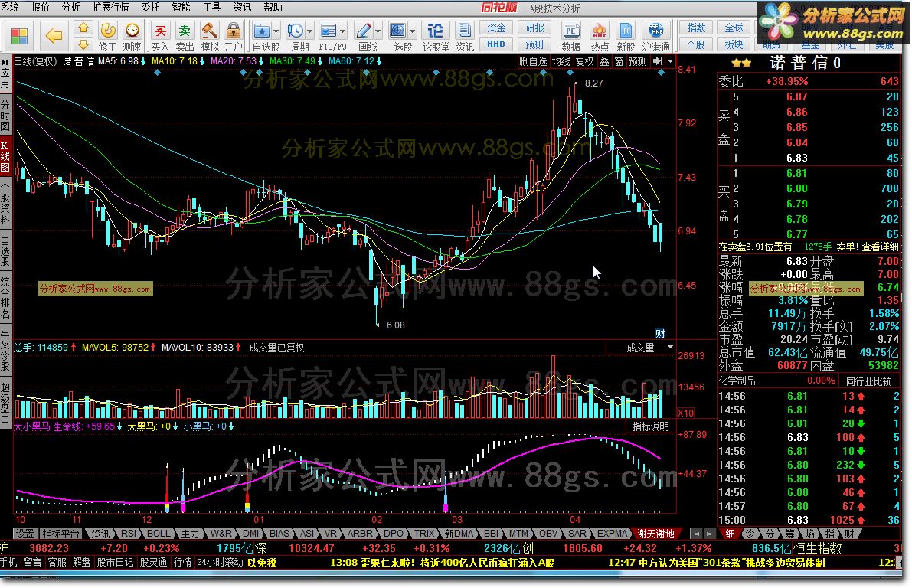Click the down arrow page icon
The image size is (912, 588).
83,44
